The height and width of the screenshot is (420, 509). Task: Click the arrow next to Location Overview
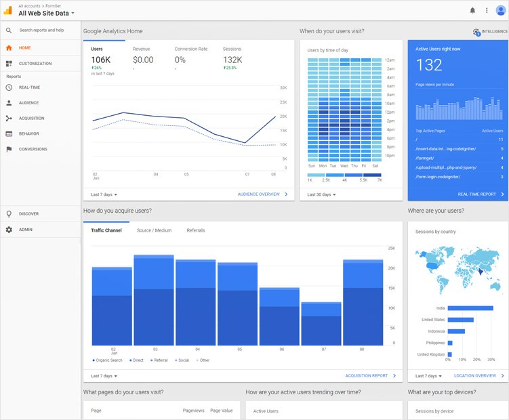coord(502,375)
